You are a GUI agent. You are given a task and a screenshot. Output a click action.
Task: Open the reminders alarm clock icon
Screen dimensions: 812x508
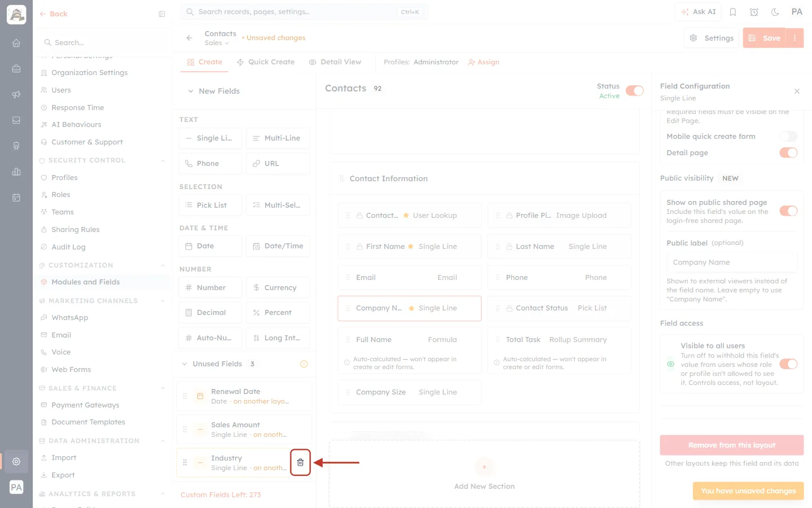[x=754, y=12]
